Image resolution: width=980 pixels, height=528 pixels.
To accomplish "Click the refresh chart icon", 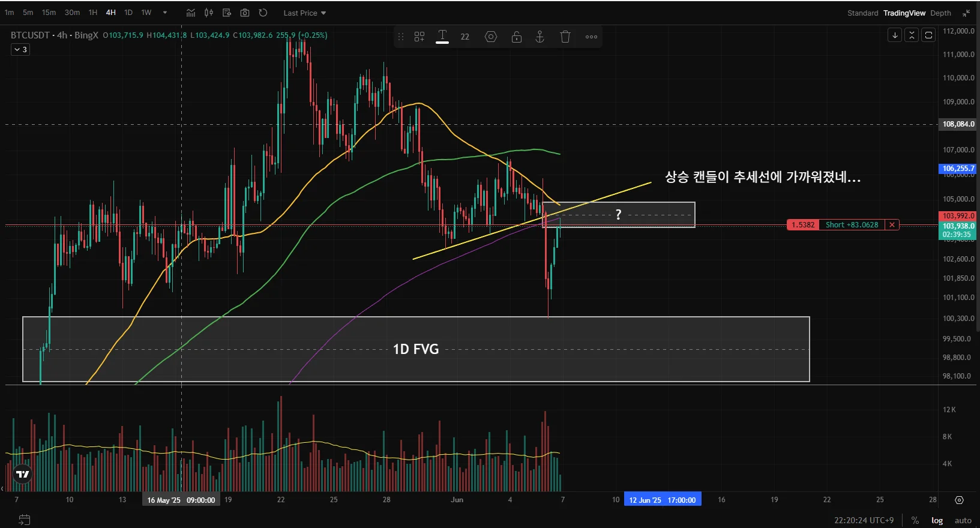I will click(263, 13).
